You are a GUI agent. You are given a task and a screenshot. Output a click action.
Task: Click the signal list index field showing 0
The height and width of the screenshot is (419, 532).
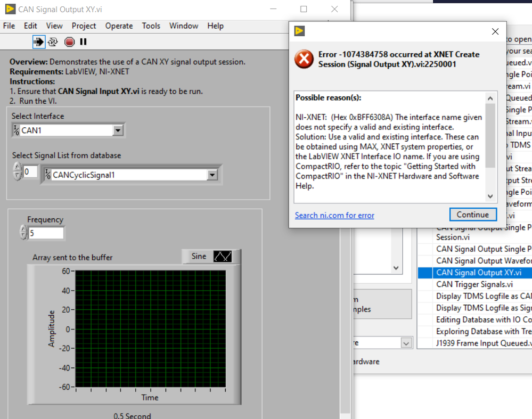(30, 171)
